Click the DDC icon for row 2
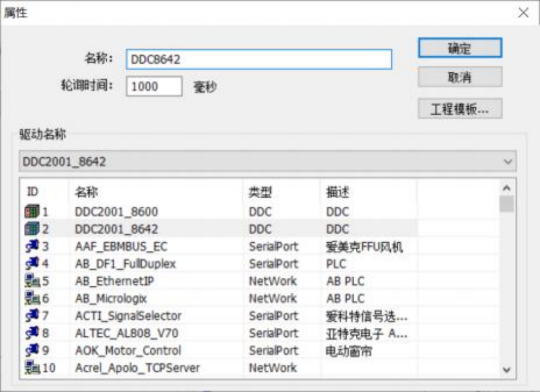540x392 pixels. (32, 229)
